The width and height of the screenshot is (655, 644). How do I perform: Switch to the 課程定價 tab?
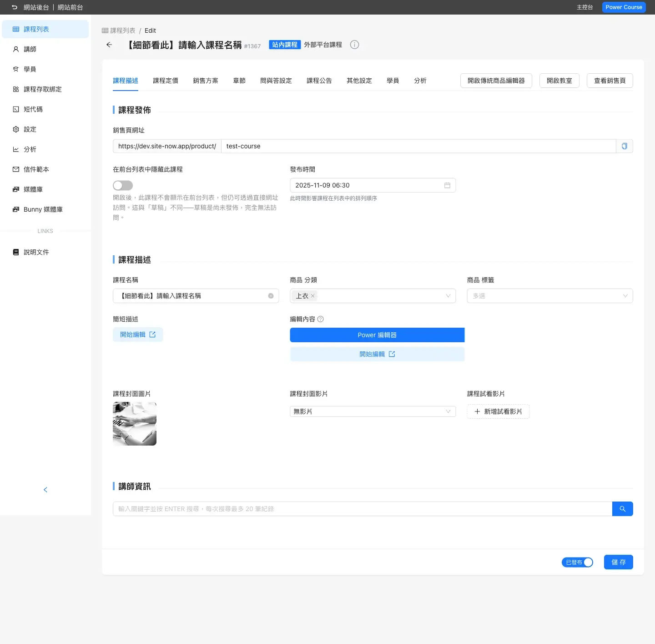click(166, 81)
